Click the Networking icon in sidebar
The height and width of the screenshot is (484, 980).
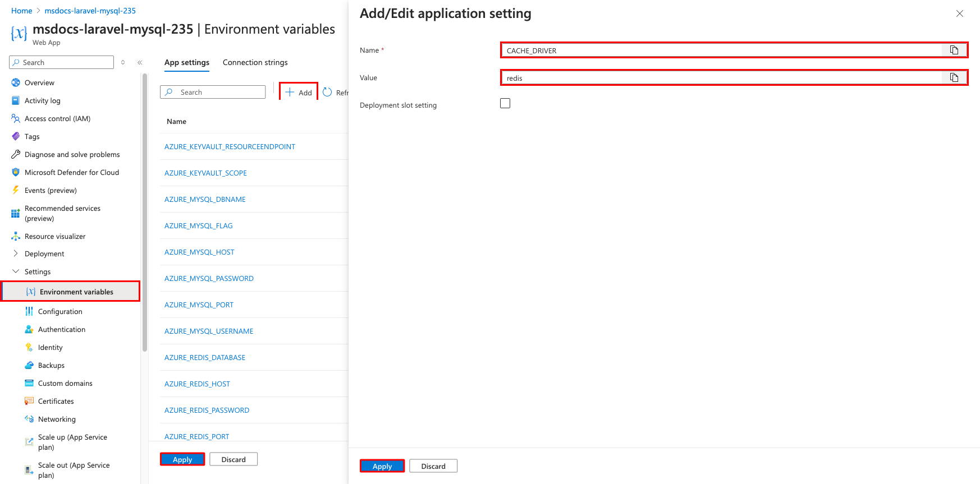[x=29, y=419]
